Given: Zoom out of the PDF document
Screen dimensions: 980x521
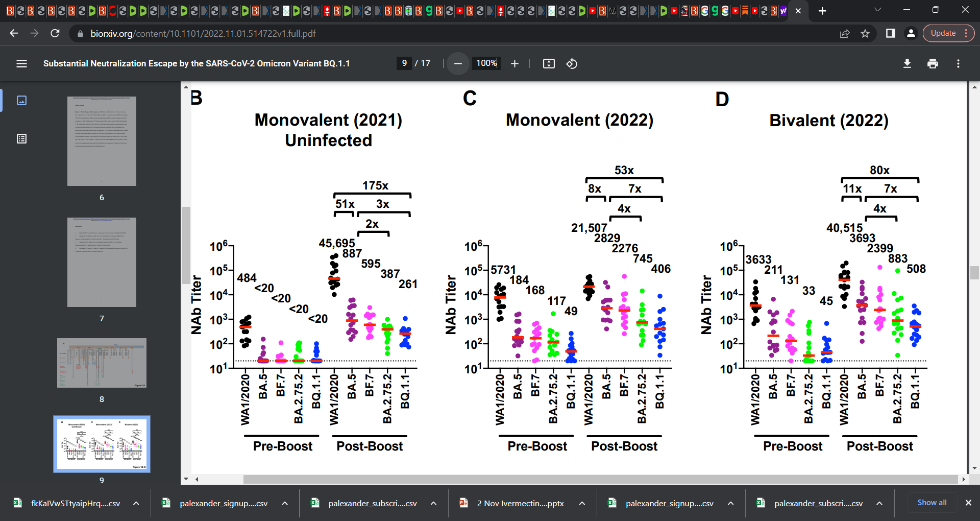Looking at the screenshot, I should pyautogui.click(x=458, y=63).
